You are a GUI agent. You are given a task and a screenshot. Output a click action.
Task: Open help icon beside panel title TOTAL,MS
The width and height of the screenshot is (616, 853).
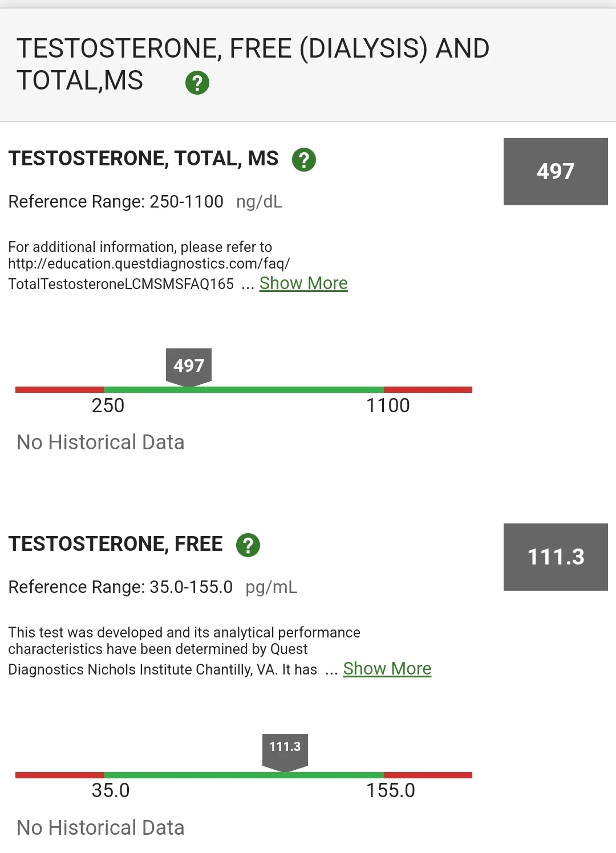click(x=197, y=83)
